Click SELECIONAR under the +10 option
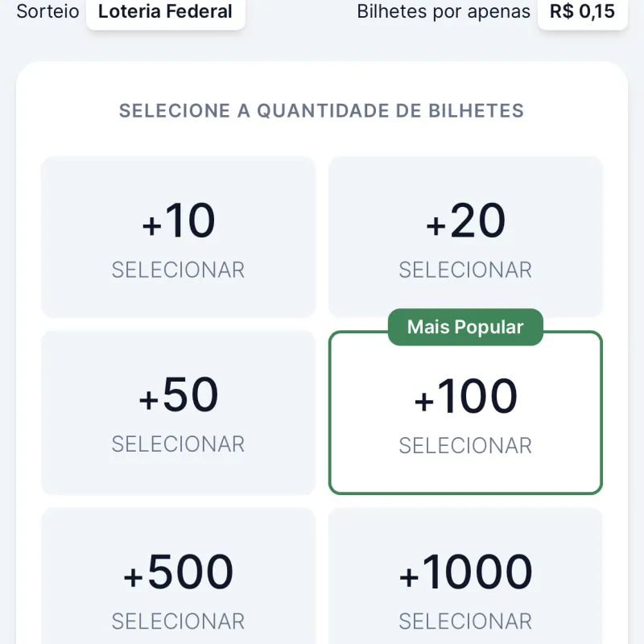 178,270
